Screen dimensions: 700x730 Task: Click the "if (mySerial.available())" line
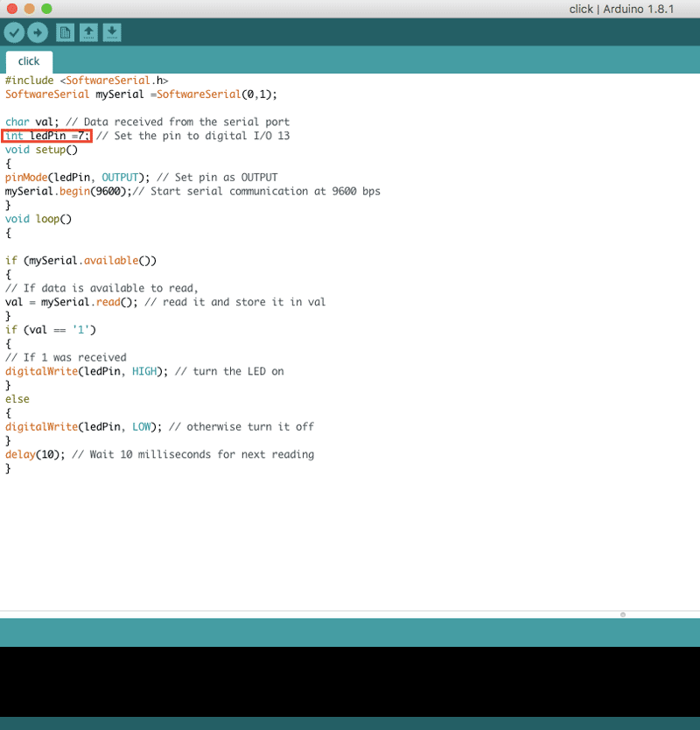tap(80, 260)
